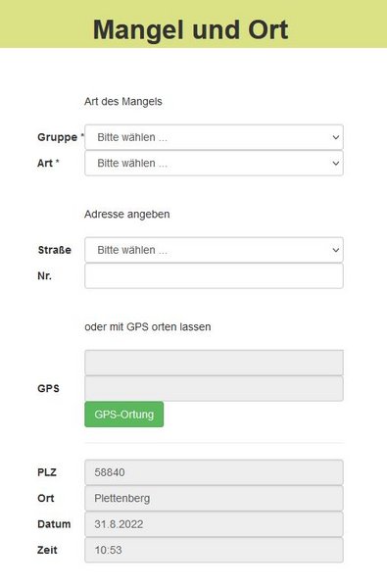The width and height of the screenshot is (387, 588).
Task: Select the lower GPS coordinate field
Action: pos(214,388)
